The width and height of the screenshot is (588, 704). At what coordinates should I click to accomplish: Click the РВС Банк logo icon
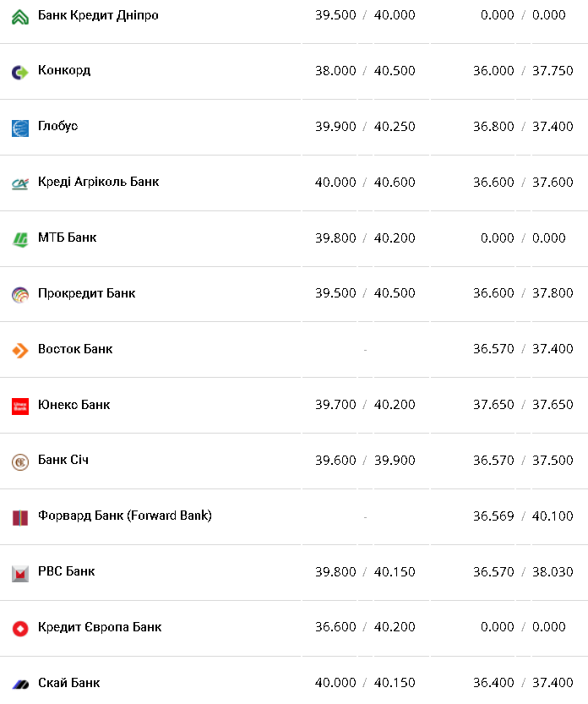click(20, 573)
